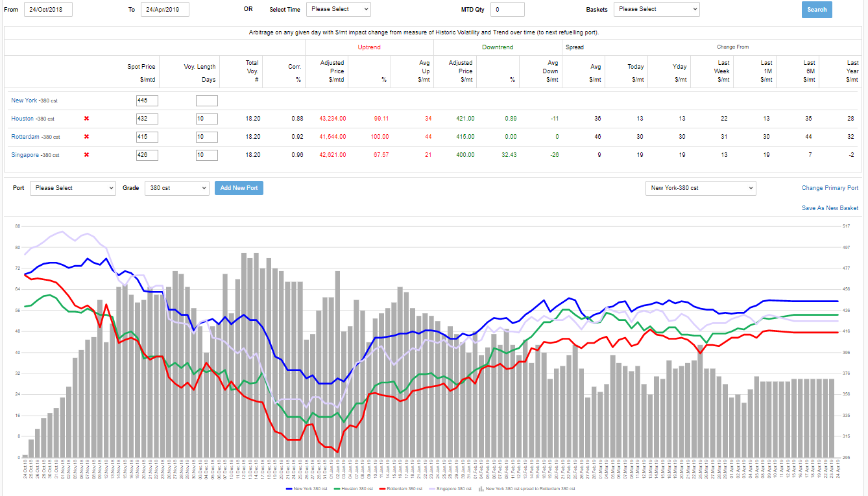868x496 pixels.
Task: Edit Rotterdam voyage length days field
Action: click(207, 137)
